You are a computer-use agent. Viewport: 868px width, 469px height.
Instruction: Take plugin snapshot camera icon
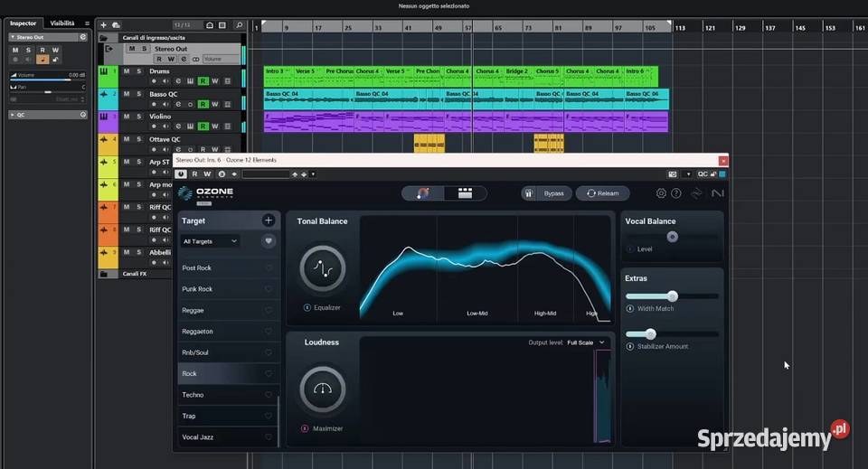673,174
